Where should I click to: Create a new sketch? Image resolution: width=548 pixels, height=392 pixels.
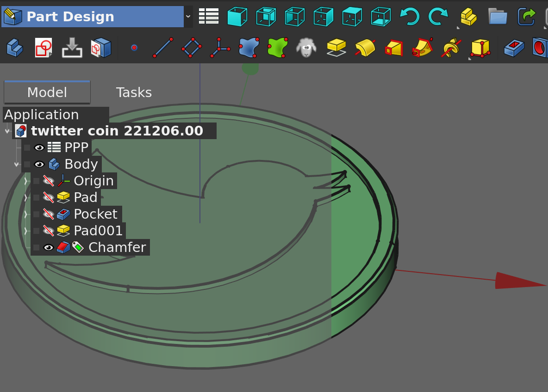pos(44,48)
